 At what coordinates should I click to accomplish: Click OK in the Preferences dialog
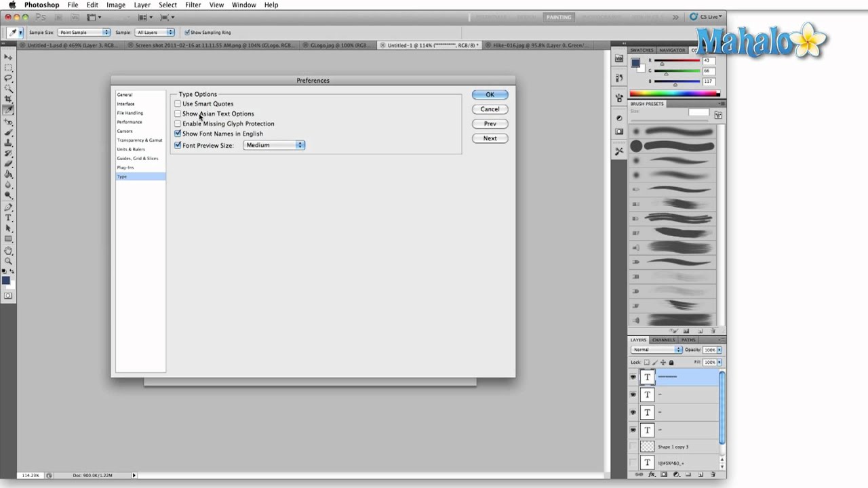tap(490, 95)
